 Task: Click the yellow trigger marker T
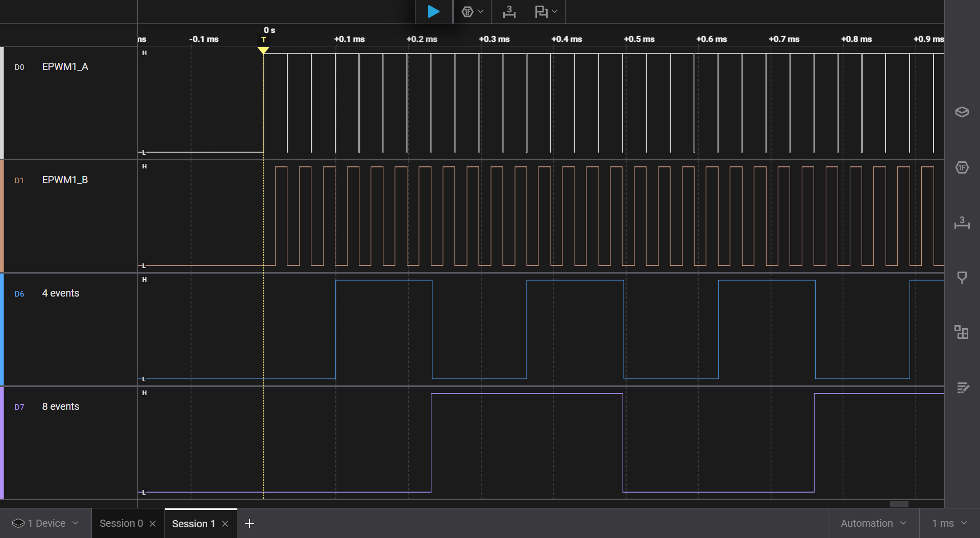tap(263, 50)
